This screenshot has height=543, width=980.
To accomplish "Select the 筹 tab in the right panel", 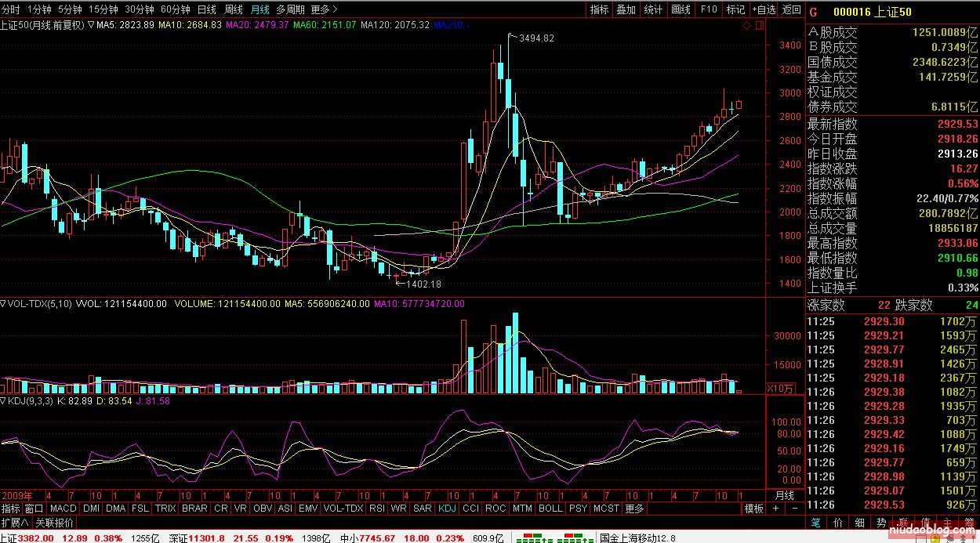I will point(969,523).
